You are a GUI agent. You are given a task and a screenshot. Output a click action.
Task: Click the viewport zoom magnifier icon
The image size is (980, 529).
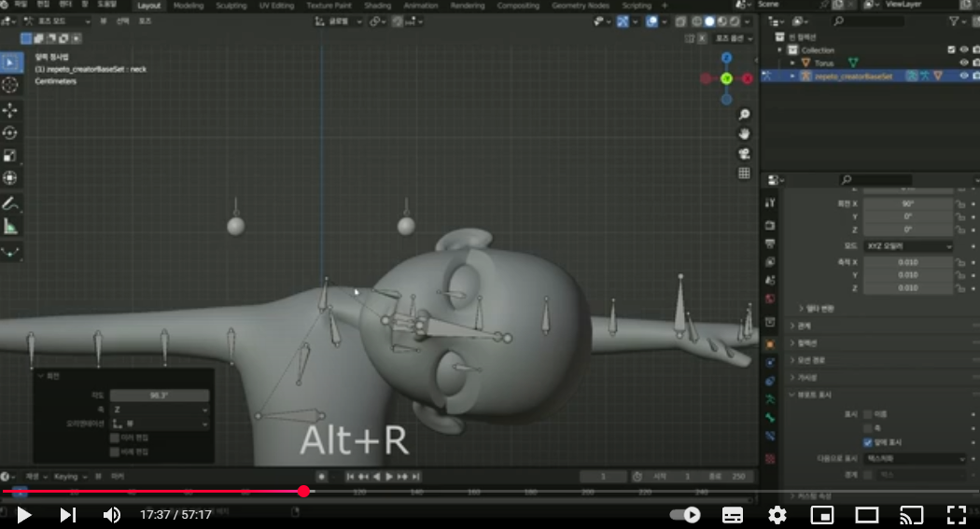pyautogui.click(x=744, y=115)
